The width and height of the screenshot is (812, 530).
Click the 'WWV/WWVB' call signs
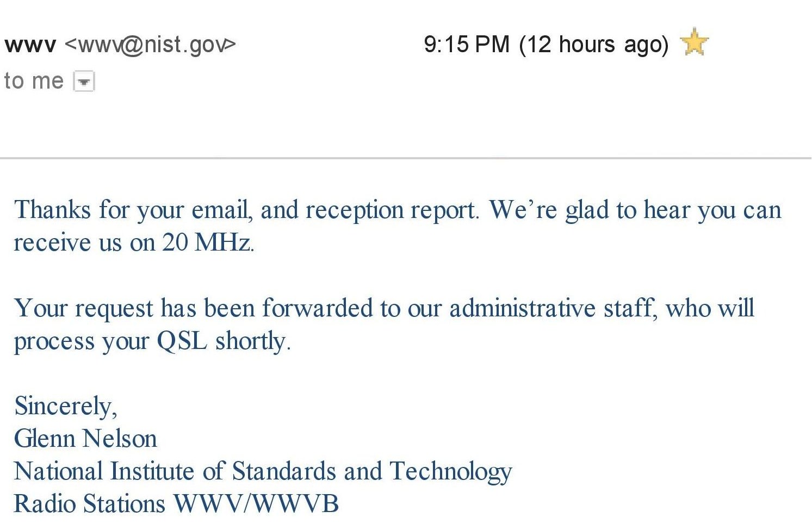click(256, 504)
